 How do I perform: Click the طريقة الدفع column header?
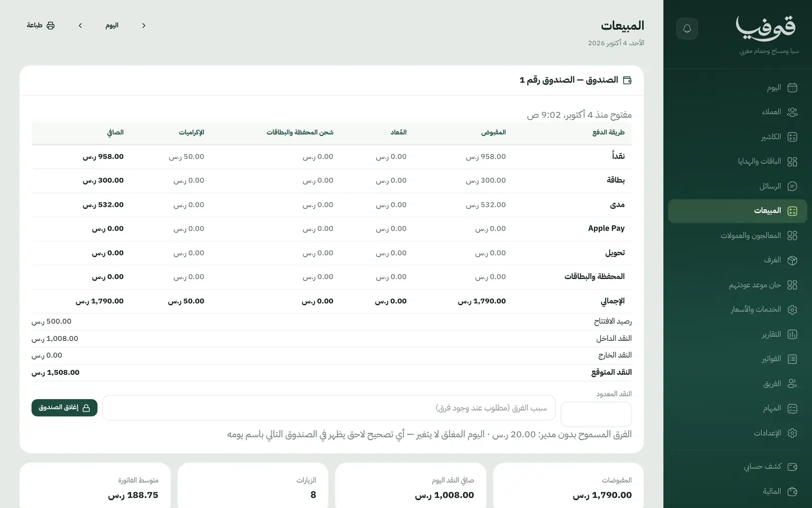608,133
